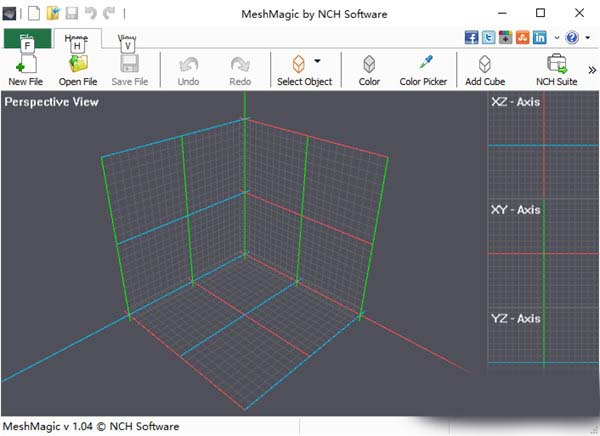The height and width of the screenshot is (436, 600).
Task: Open the File menu tab
Action: click(x=28, y=38)
